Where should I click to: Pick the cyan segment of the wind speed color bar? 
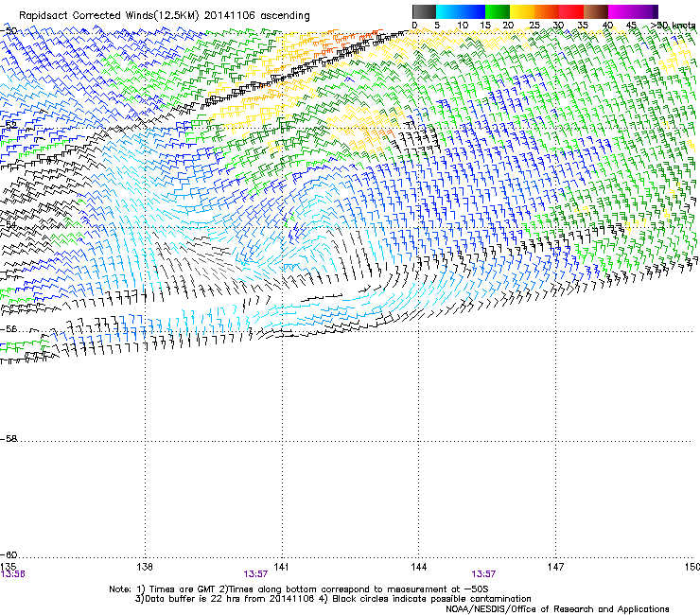coord(448,11)
